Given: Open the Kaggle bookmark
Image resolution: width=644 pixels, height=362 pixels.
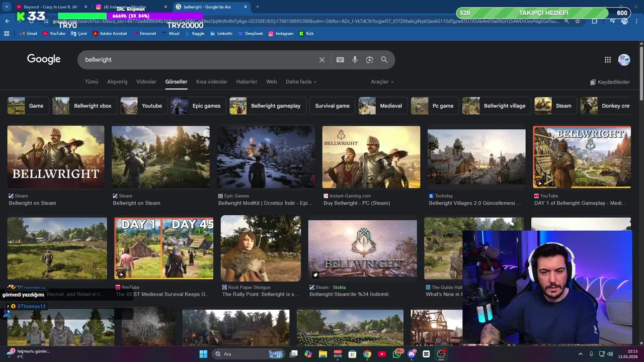Looking at the screenshot, I should pyautogui.click(x=195, y=34).
